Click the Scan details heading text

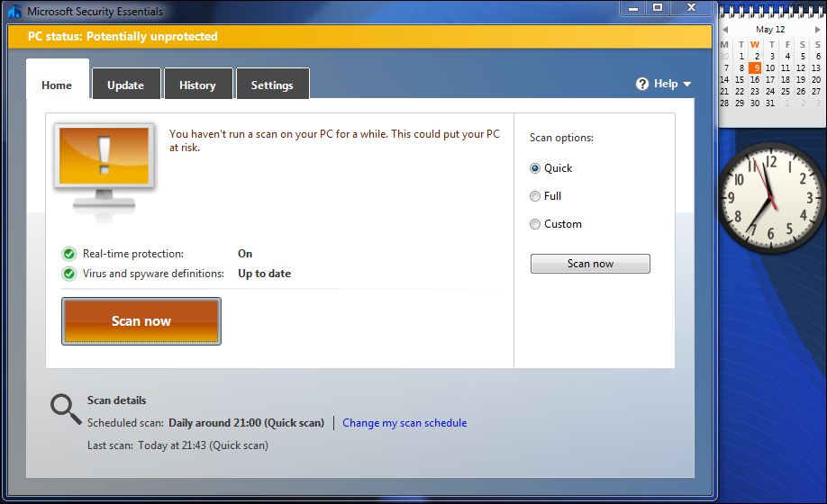tap(116, 400)
